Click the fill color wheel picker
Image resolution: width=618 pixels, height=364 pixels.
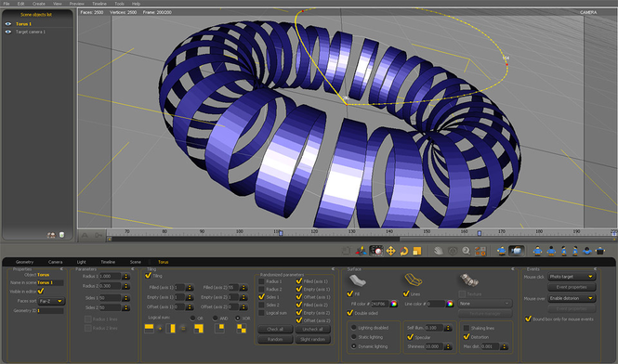(393, 304)
